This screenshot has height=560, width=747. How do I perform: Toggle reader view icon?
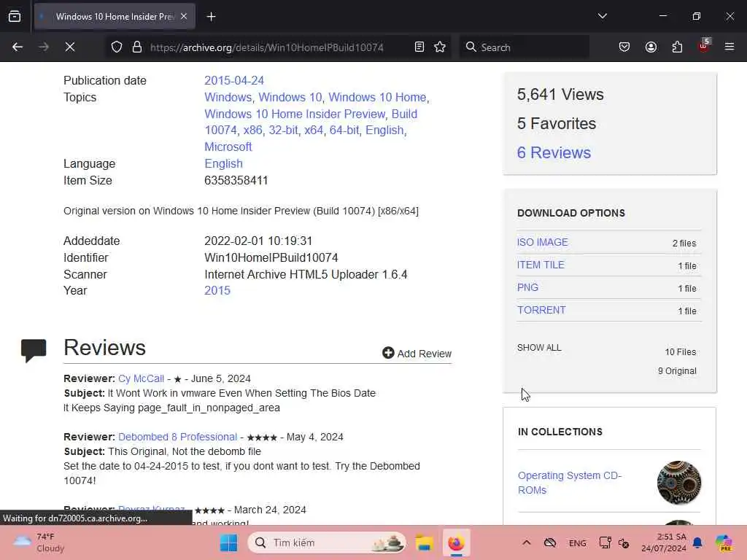pos(419,47)
